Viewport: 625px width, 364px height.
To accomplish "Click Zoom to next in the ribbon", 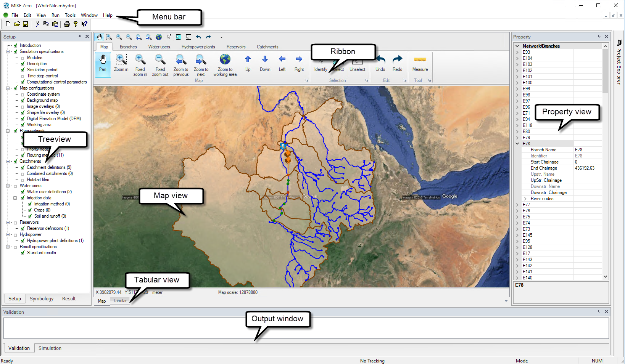I will coord(201,65).
